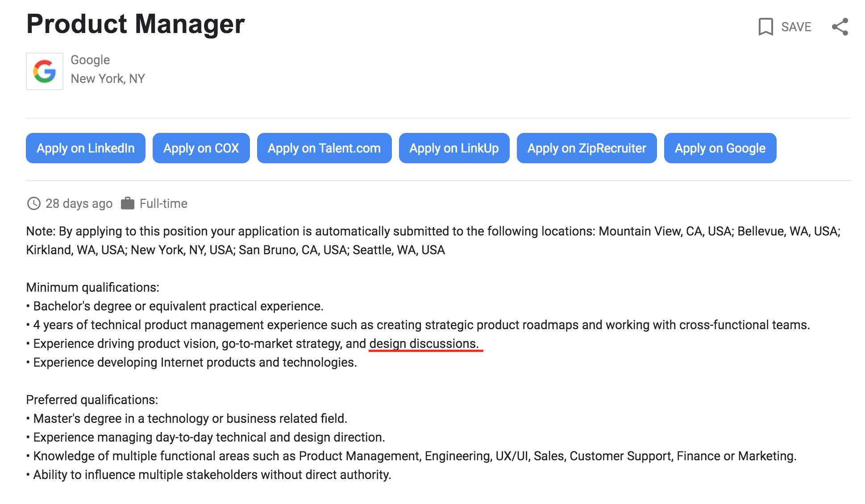Click the Full-time label
This screenshot has width=865, height=504.
click(163, 203)
